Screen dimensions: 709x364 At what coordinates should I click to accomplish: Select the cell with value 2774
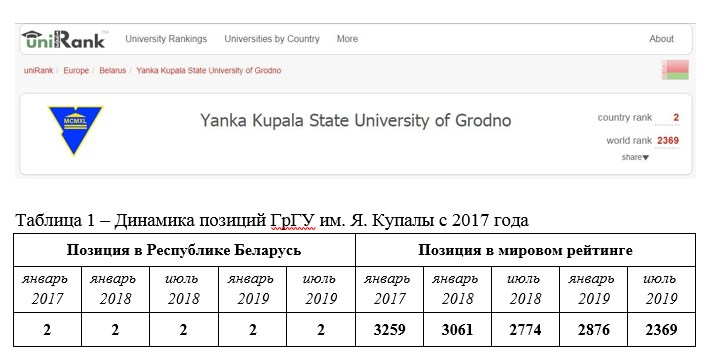click(x=525, y=330)
